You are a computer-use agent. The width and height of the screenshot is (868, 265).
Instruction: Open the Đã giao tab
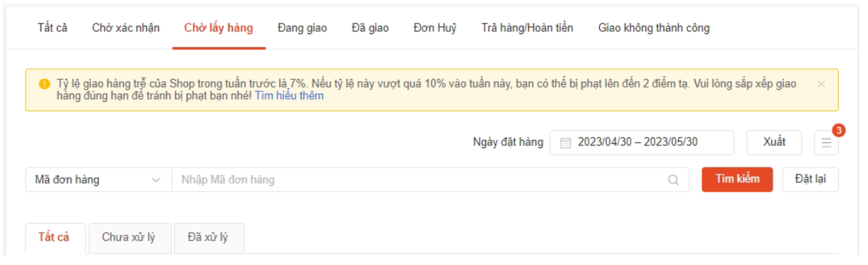coord(370,28)
